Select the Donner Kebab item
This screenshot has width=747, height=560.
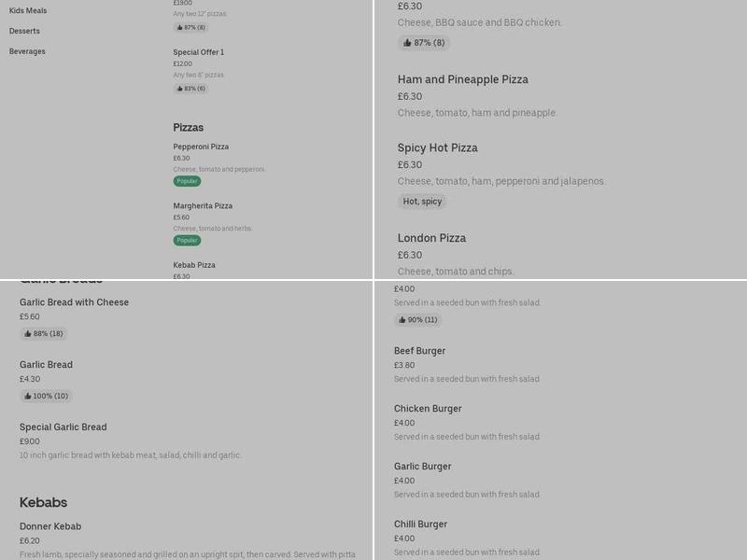click(50, 526)
